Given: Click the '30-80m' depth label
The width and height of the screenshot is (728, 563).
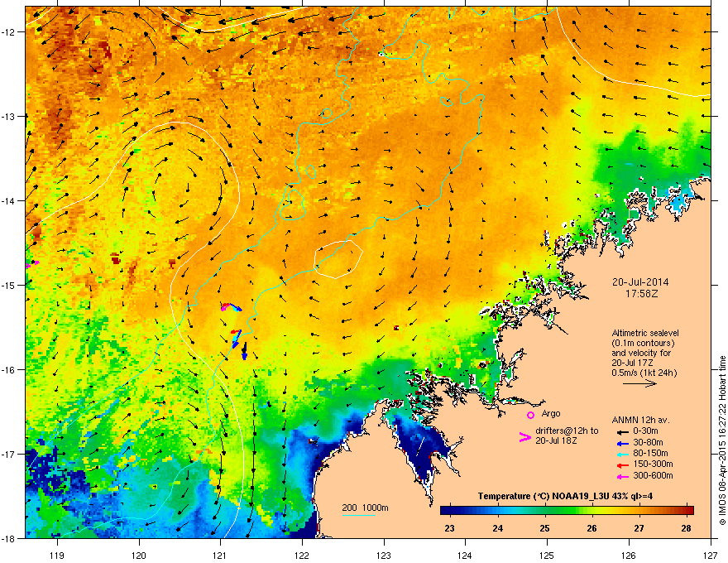Looking at the screenshot, I should tap(648, 442).
